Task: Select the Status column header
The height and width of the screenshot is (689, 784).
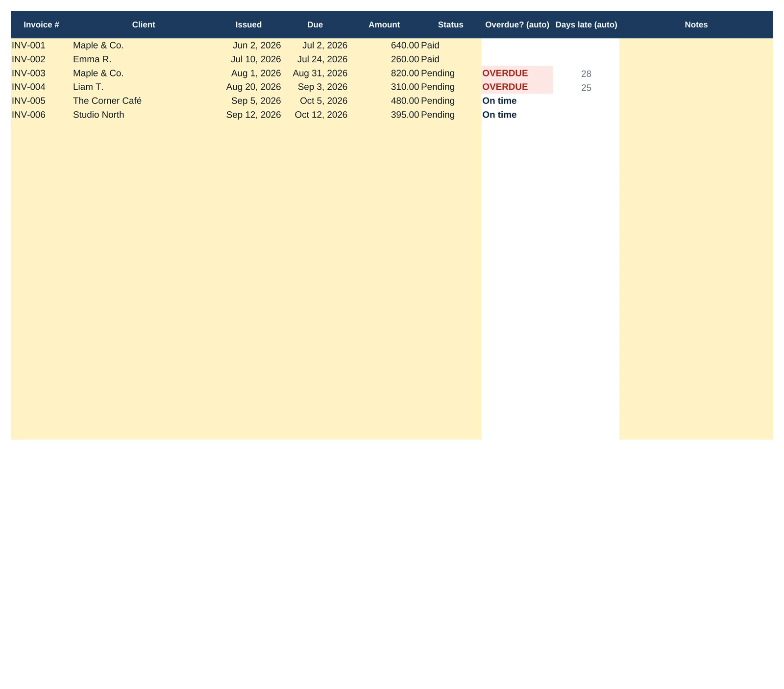Action: click(451, 25)
